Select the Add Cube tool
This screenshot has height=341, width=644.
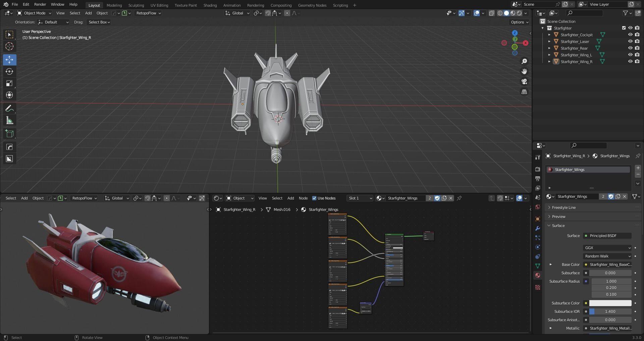(x=9, y=134)
